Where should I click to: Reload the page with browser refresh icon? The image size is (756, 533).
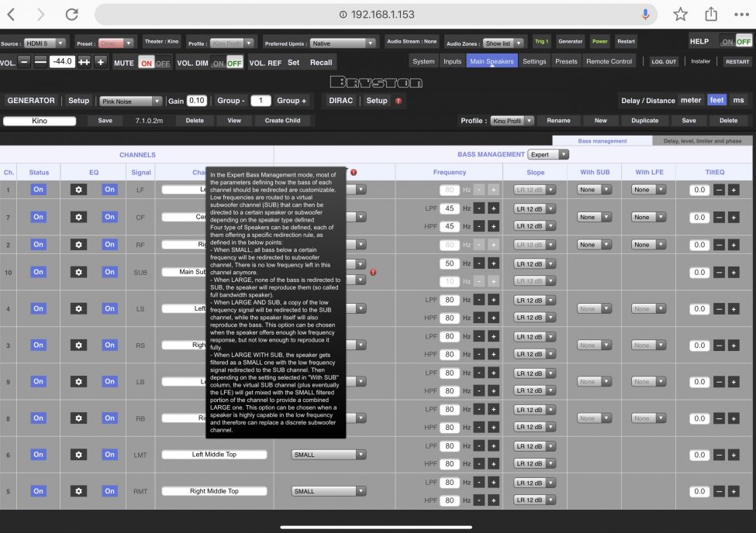[71, 15]
